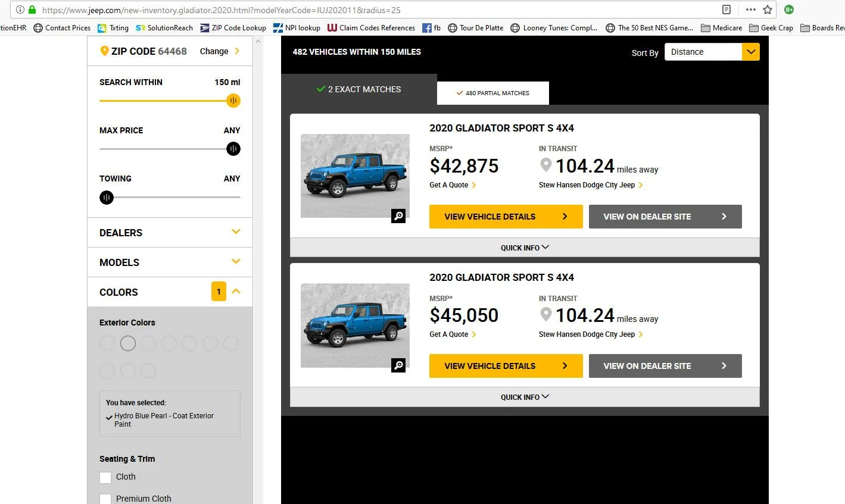Open thumbnail of the $42,875 Gladiator
The height and width of the screenshot is (504, 845).
355,176
